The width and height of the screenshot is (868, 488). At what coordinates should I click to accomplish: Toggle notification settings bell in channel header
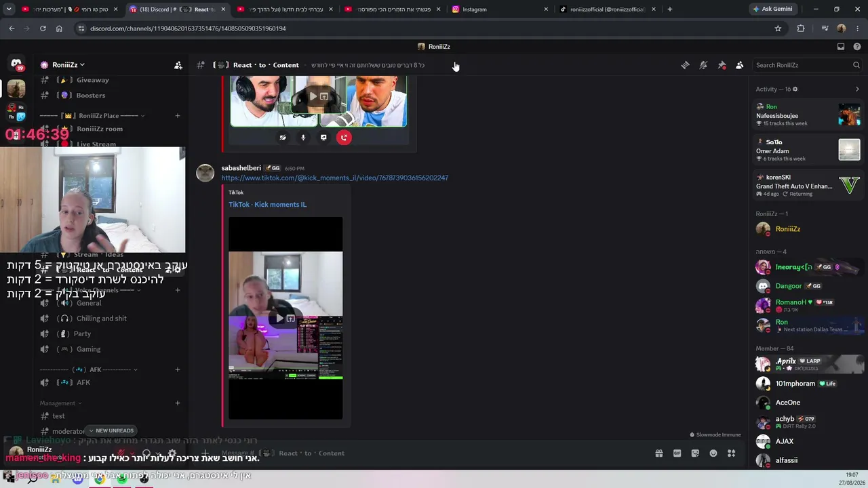(x=703, y=65)
